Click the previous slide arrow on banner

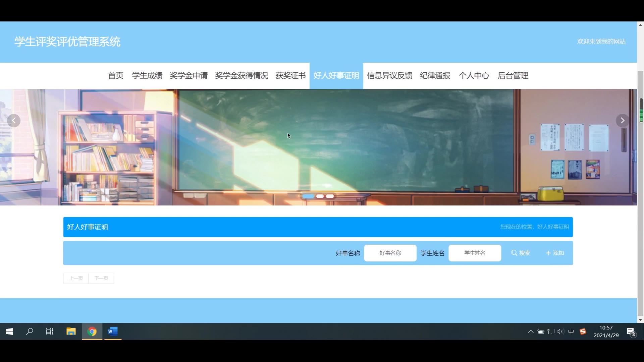pyautogui.click(x=14, y=121)
